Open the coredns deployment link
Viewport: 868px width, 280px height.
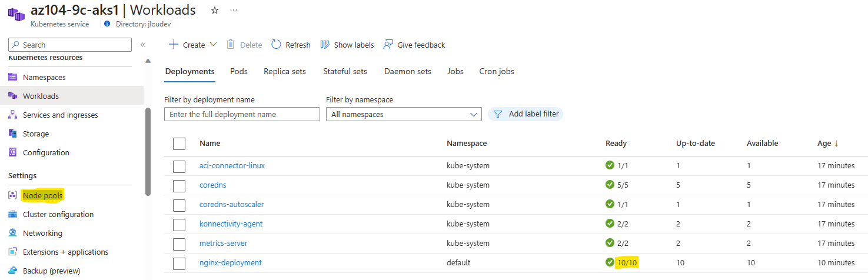click(213, 185)
